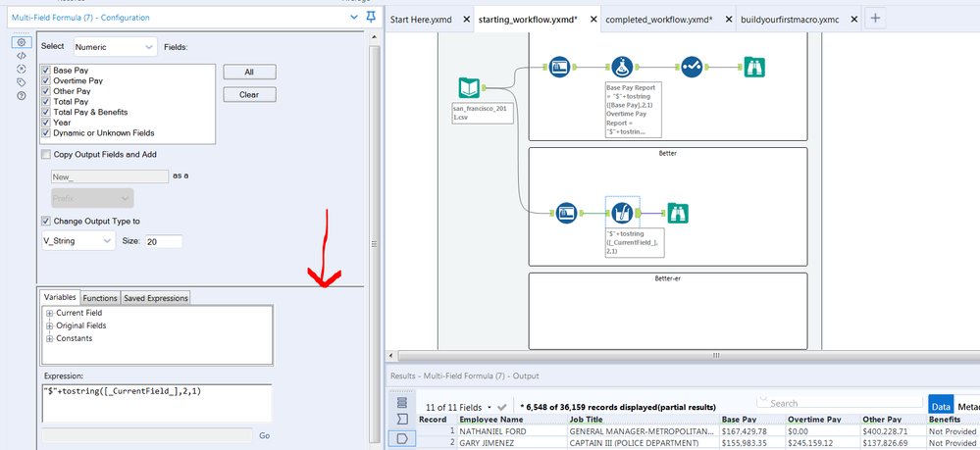Open the Help question mark icon
The width and height of the screenshot is (980, 450).
click(x=22, y=96)
